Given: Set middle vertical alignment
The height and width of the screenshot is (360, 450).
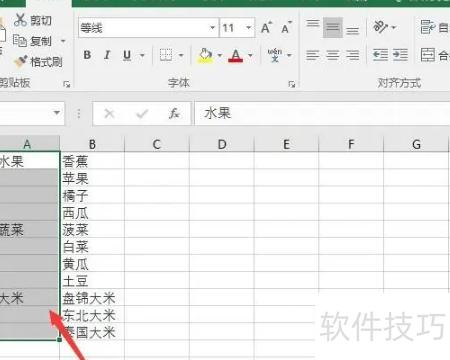Looking at the screenshot, I should tap(333, 27).
